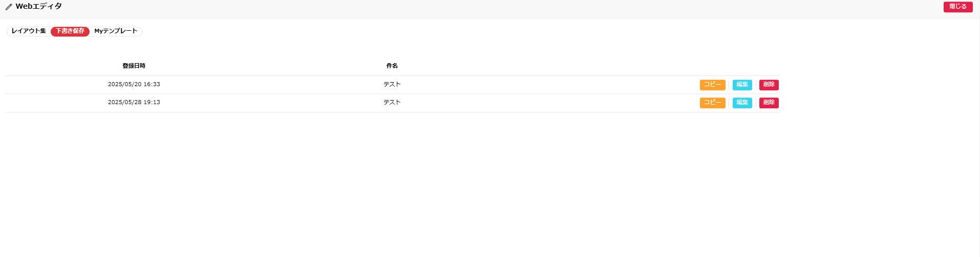Copy the draft dated 2025/05/20 16:33
The width and height of the screenshot is (980, 257).
tap(712, 85)
